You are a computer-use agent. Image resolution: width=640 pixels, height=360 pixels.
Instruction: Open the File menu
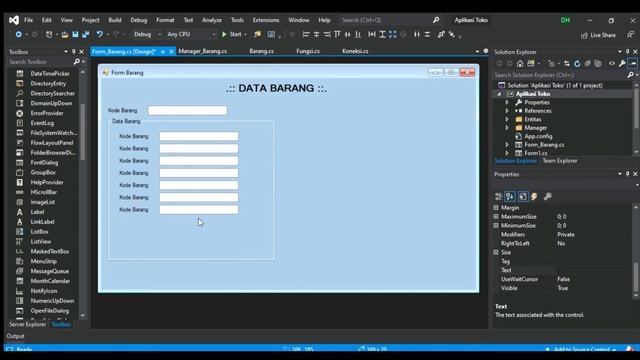(28, 20)
